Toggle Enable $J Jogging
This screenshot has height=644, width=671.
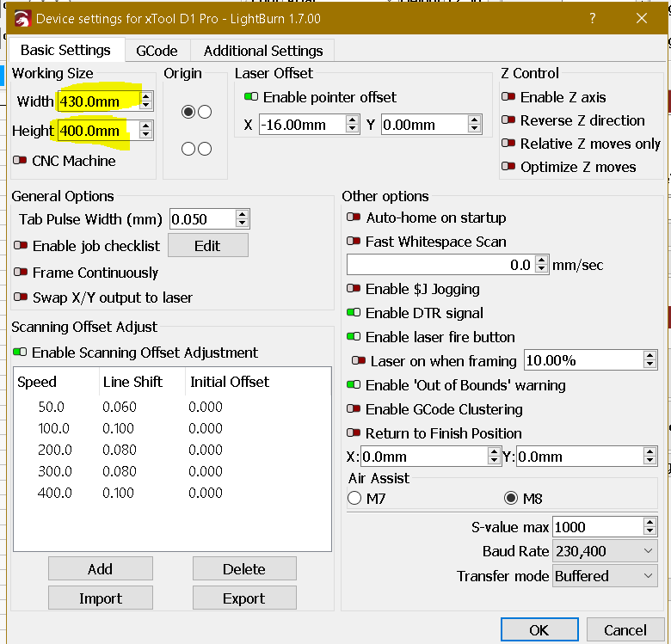[x=354, y=289]
